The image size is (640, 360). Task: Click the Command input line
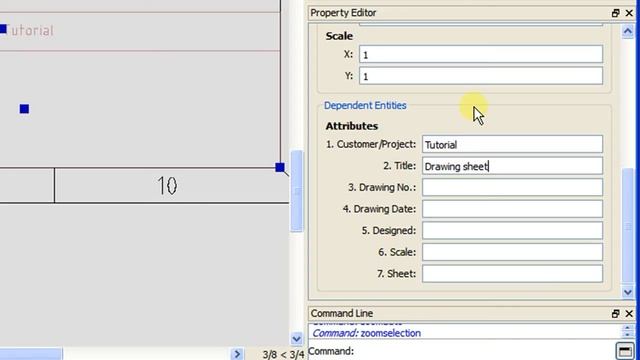(484, 351)
